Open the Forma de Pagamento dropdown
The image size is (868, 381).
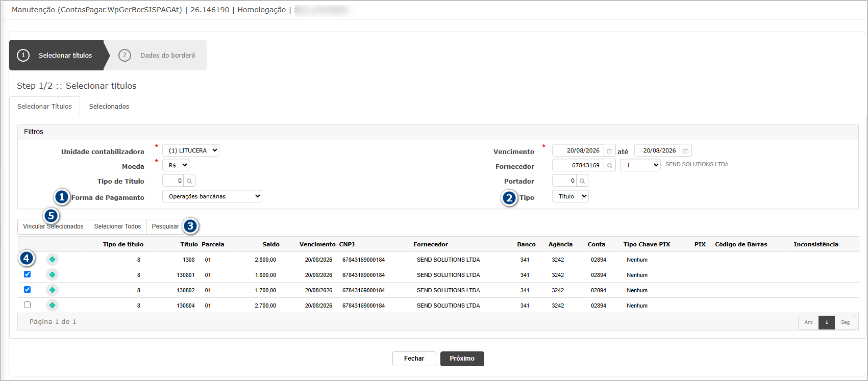click(212, 196)
